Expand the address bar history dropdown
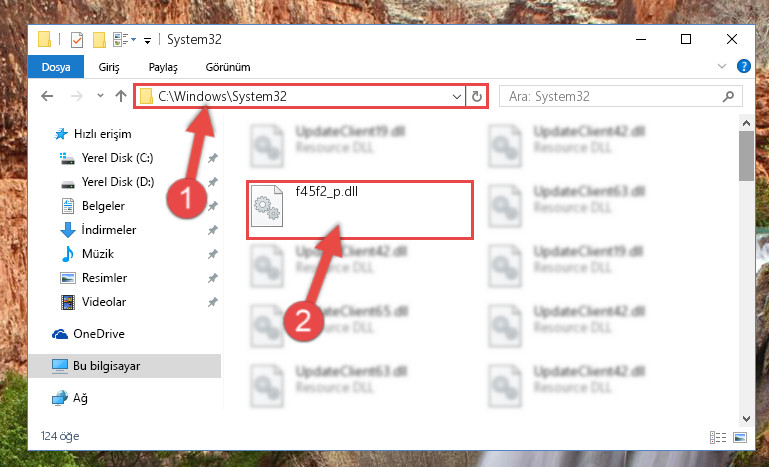Screen dimensions: 769x467 (x=456, y=97)
